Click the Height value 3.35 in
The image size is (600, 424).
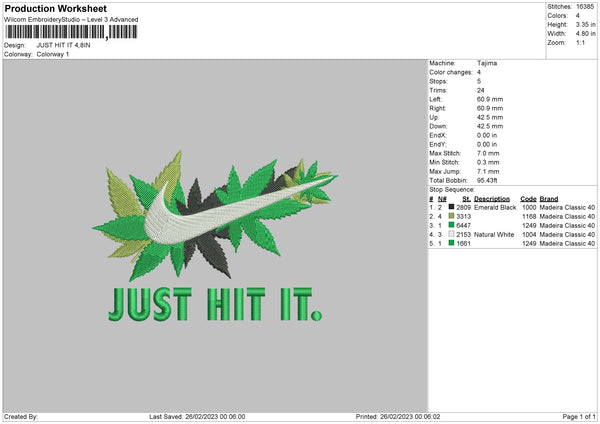(585, 24)
